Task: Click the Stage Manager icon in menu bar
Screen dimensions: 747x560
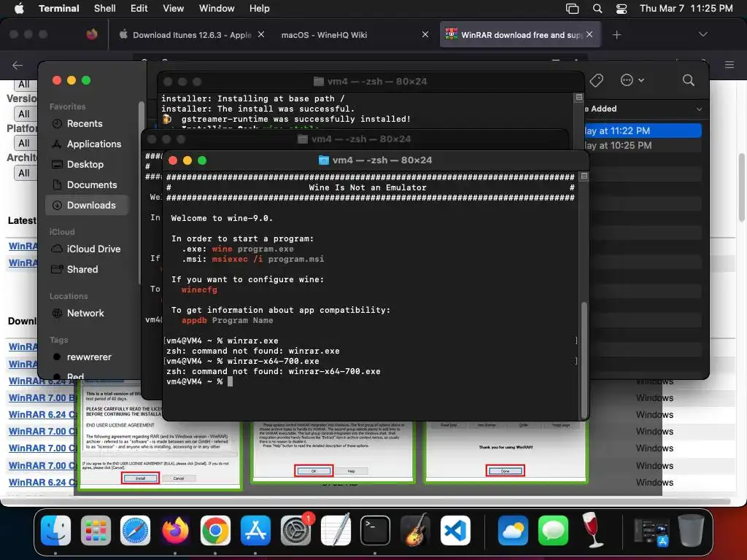Action: [x=572, y=8]
